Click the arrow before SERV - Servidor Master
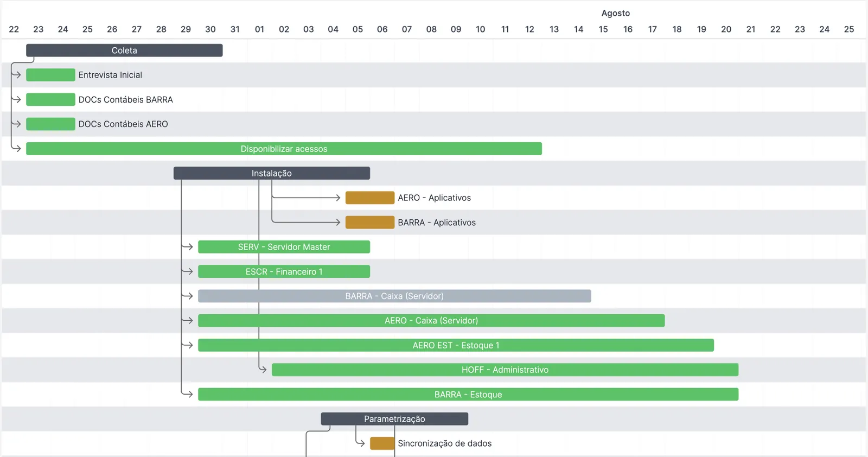The width and height of the screenshot is (868, 457). tap(188, 247)
